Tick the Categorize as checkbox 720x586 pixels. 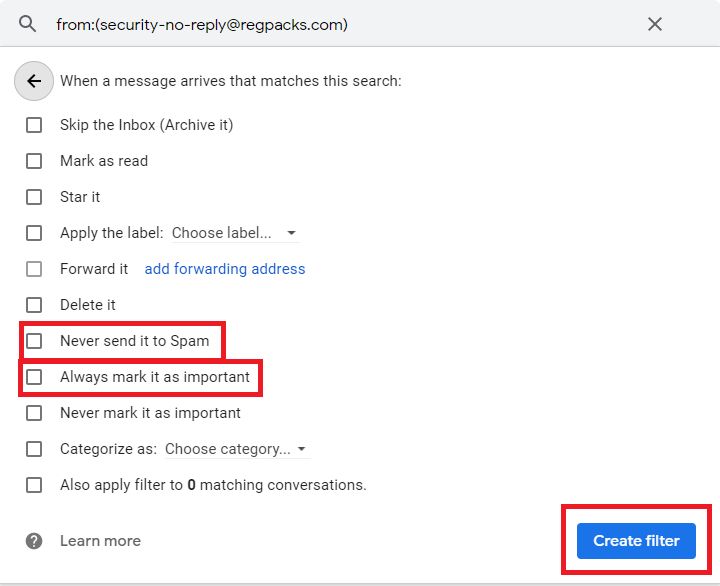click(34, 449)
